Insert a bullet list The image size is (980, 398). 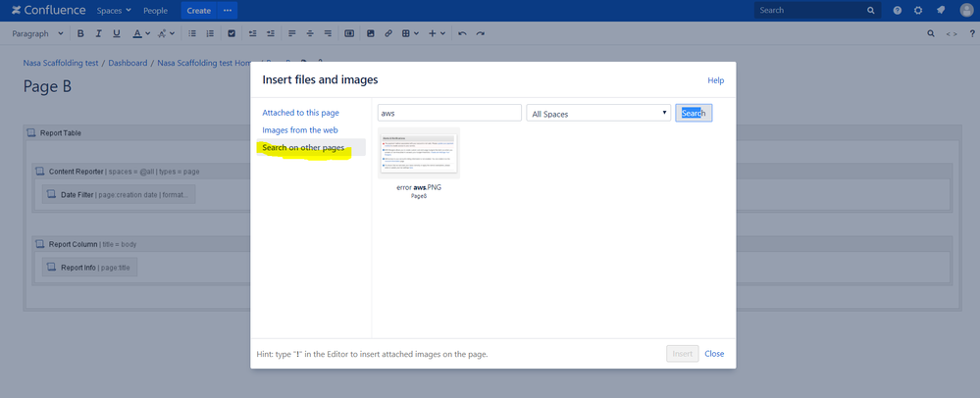[192, 33]
